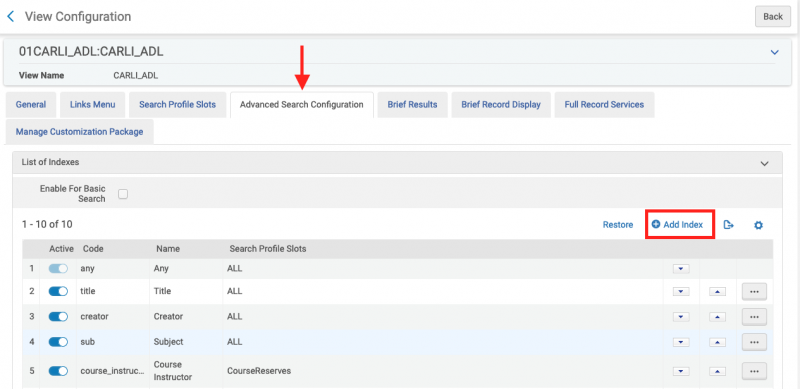
Task: Toggle the sub index active switch
Action: coord(58,342)
